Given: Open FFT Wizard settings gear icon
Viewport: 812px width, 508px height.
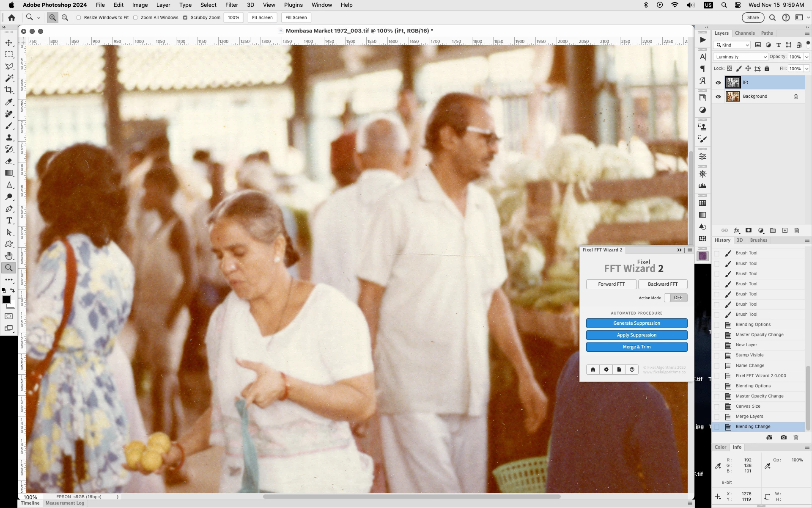Looking at the screenshot, I should click(x=606, y=370).
